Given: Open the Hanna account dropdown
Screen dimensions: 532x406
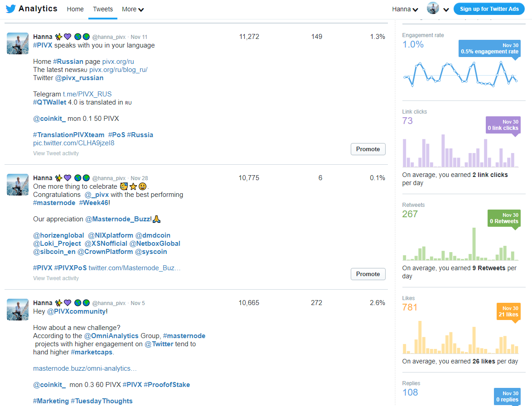Looking at the screenshot, I should click(405, 9).
